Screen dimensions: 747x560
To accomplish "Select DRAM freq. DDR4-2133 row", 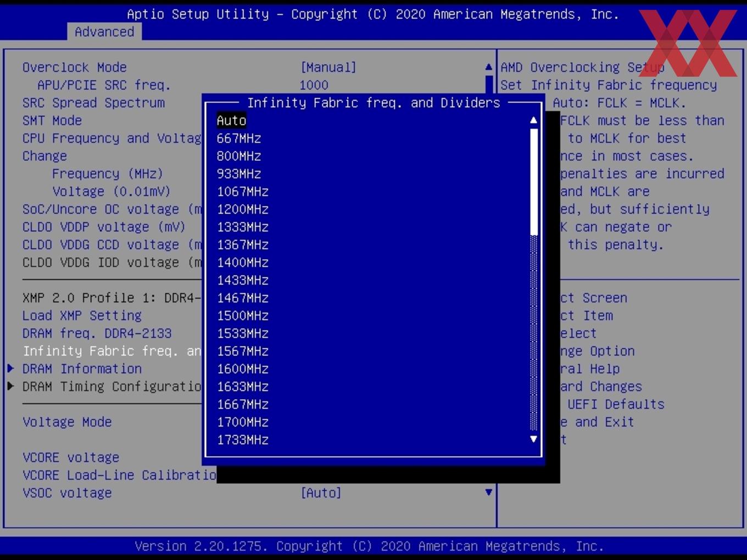I will [x=97, y=333].
